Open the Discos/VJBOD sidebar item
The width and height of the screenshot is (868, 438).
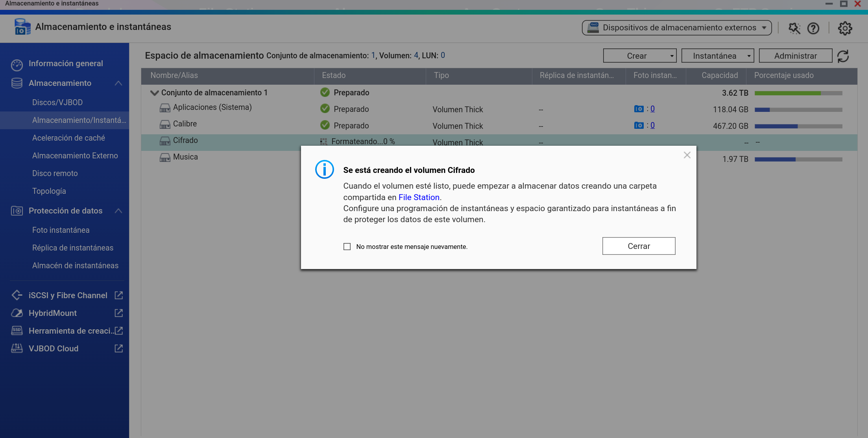pyautogui.click(x=57, y=102)
